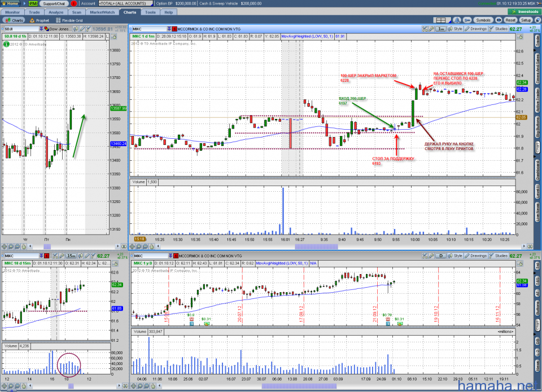Screen dimensions: 542x392
Task: Open the Tools tab
Action: point(150,12)
